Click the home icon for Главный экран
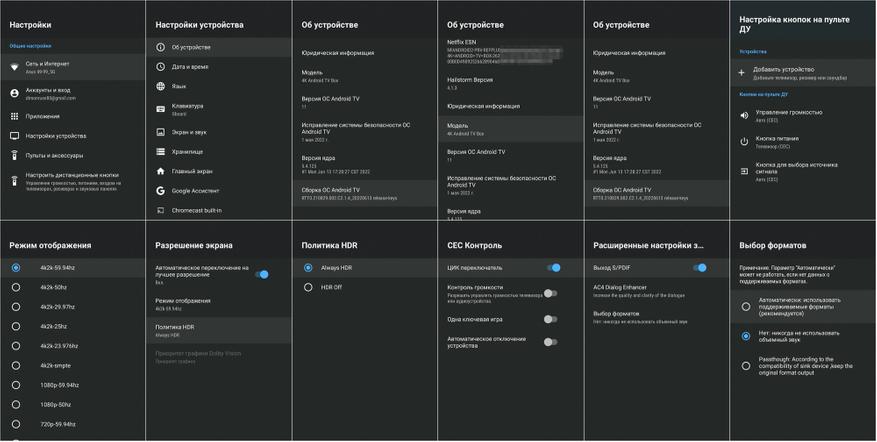The image size is (877, 442). click(161, 171)
